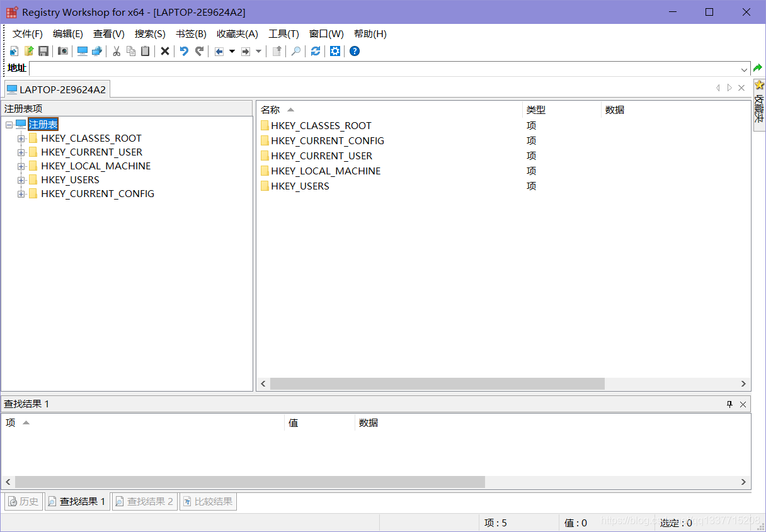
Task: Open the 工具(T) menu
Action: click(283, 34)
